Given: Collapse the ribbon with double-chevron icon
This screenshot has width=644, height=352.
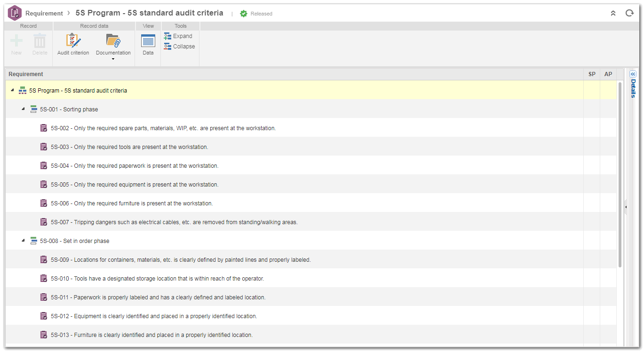Looking at the screenshot, I should (613, 13).
